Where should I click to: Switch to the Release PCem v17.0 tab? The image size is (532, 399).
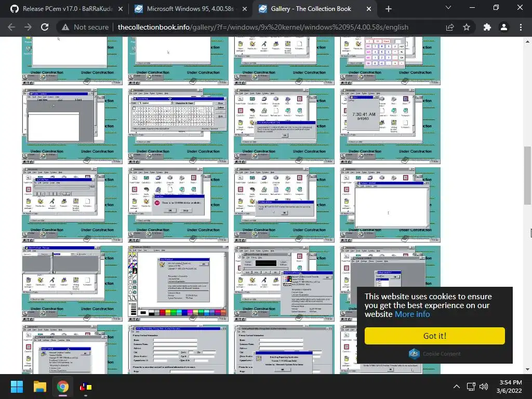(x=66, y=9)
